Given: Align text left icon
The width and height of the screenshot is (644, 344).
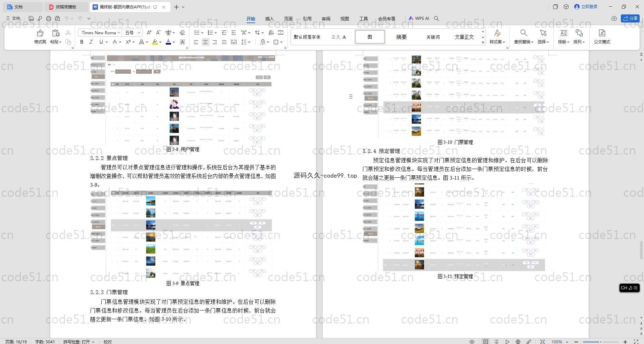Looking at the screenshot, I should [x=196, y=42].
